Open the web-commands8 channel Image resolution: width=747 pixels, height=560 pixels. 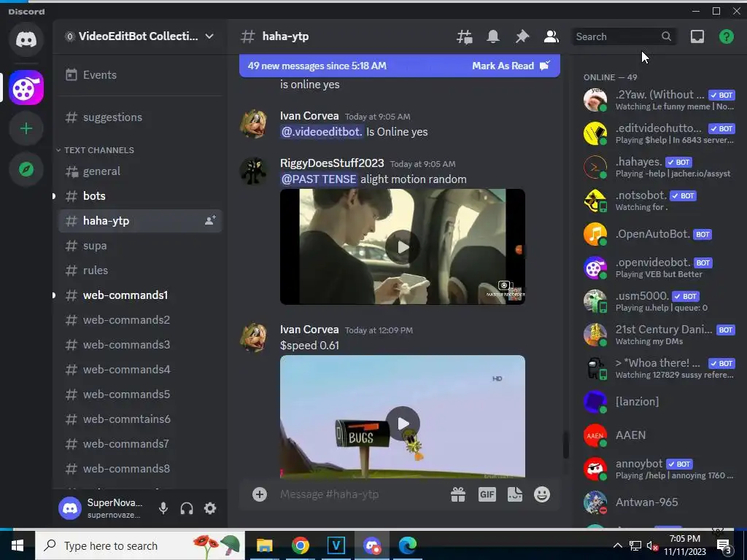click(140, 468)
